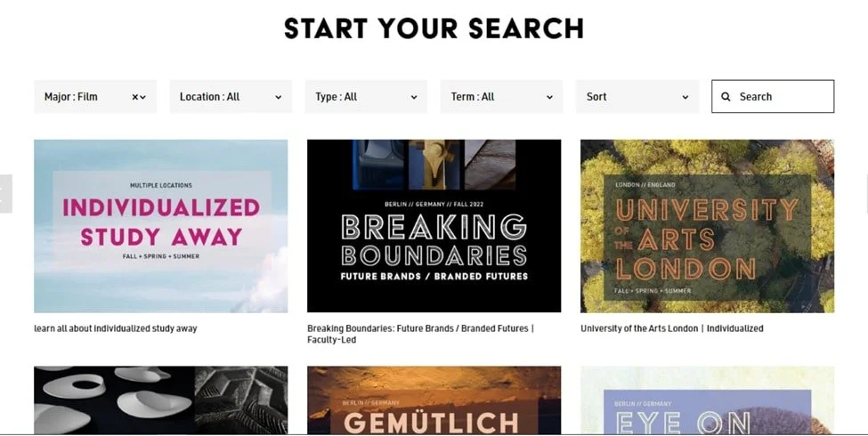Open the University of the Arts London image
Image resolution: width=868 pixels, height=436 pixels.
click(x=707, y=226)
